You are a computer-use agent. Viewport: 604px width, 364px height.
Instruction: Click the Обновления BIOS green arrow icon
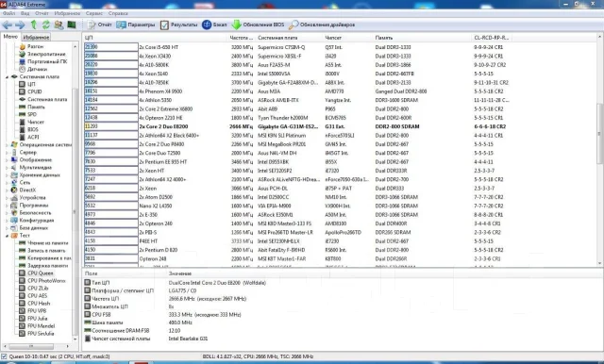pyautogui.click(x=236, y=25)
